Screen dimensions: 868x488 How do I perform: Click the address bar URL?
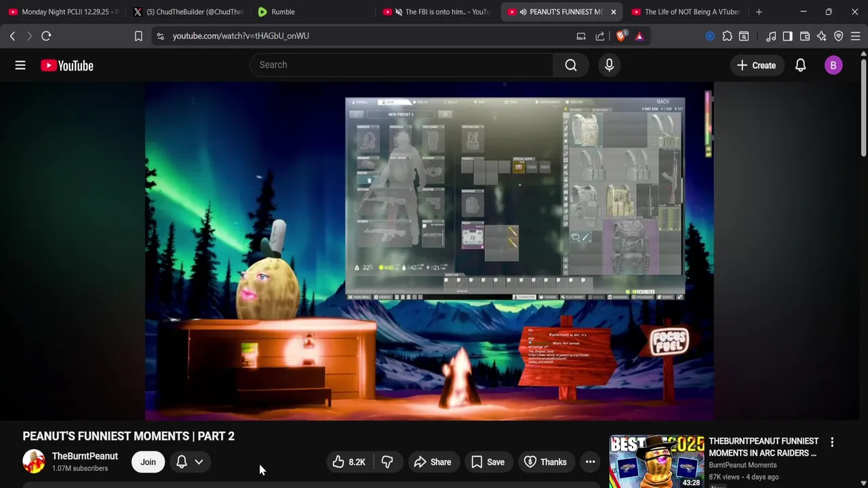pyautogui.click(x=241, y=36)
